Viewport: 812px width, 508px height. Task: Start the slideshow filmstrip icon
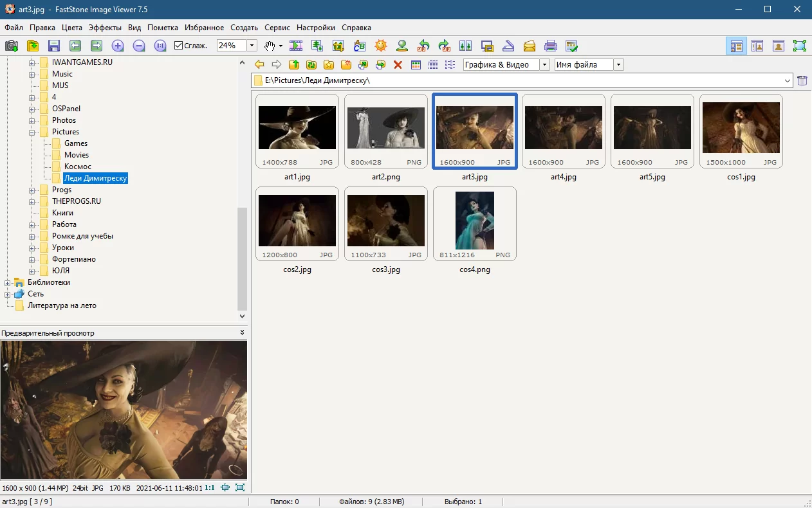[x=296, y=46]
